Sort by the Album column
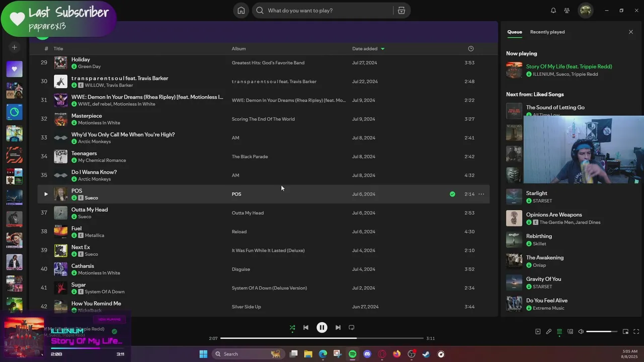This screenshot has height=362, width=644. click(x=238, y=49)
